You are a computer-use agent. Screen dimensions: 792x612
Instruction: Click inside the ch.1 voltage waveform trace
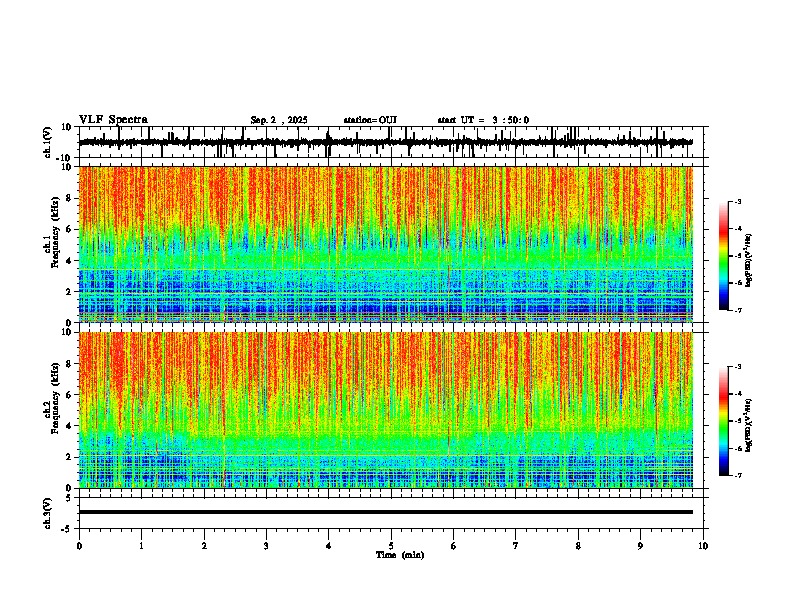point(386,142)
